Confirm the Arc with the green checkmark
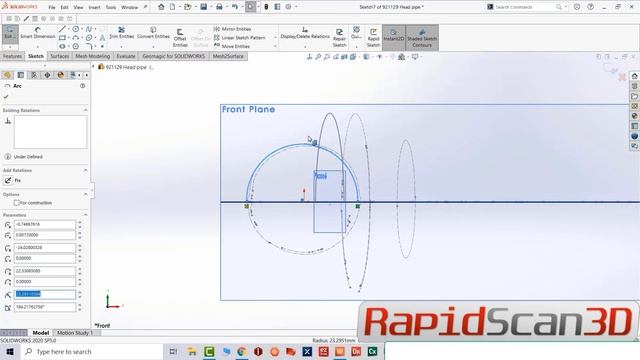This screenshot has width=640, height=360. point(6,97)
